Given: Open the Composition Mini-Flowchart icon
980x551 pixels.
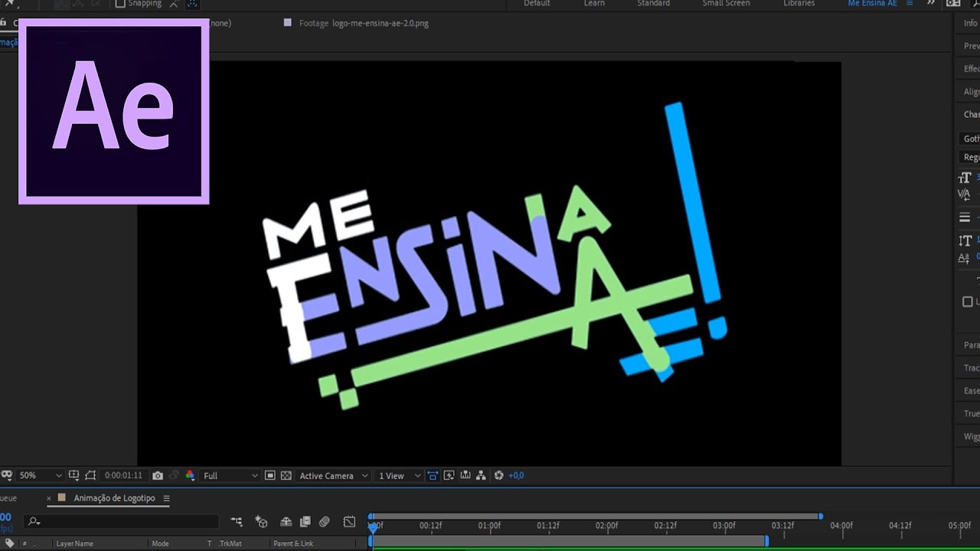Looking at the screenshot, I should click(x=237, y=522).
